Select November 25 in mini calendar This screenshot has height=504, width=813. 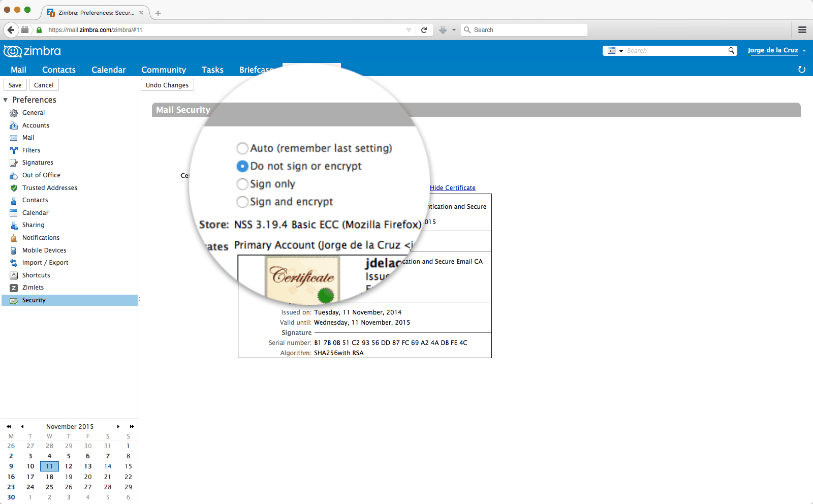pyautogui.click(x=49, y=487)
